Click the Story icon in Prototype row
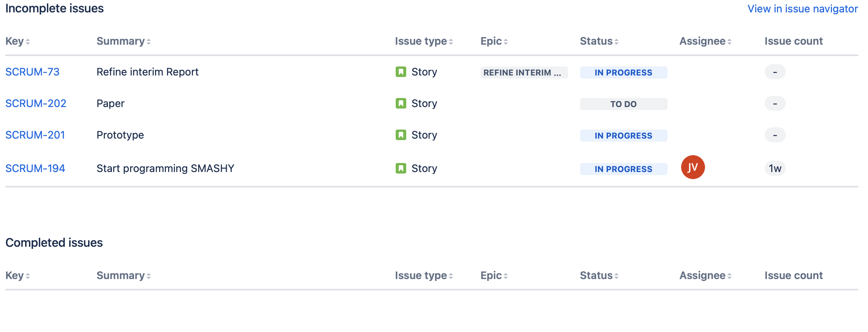 401,135
